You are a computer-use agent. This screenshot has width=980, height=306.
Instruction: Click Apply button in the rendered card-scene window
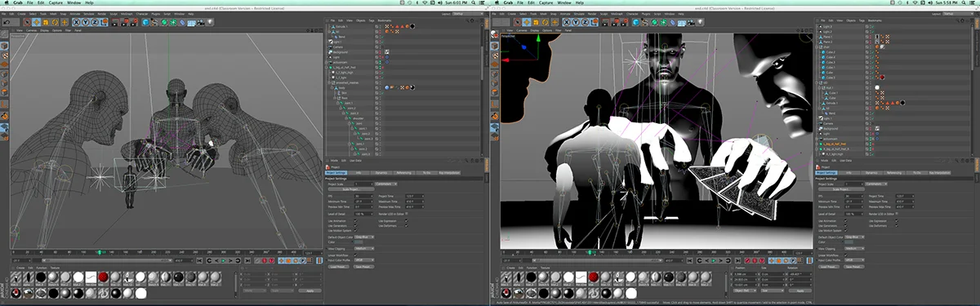click(800, 290)
